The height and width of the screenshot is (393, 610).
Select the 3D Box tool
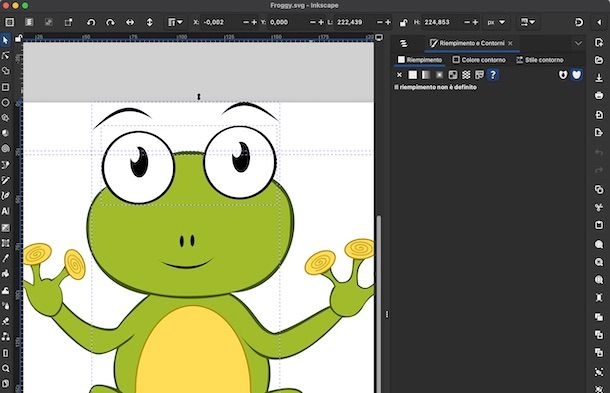point(5,133)
